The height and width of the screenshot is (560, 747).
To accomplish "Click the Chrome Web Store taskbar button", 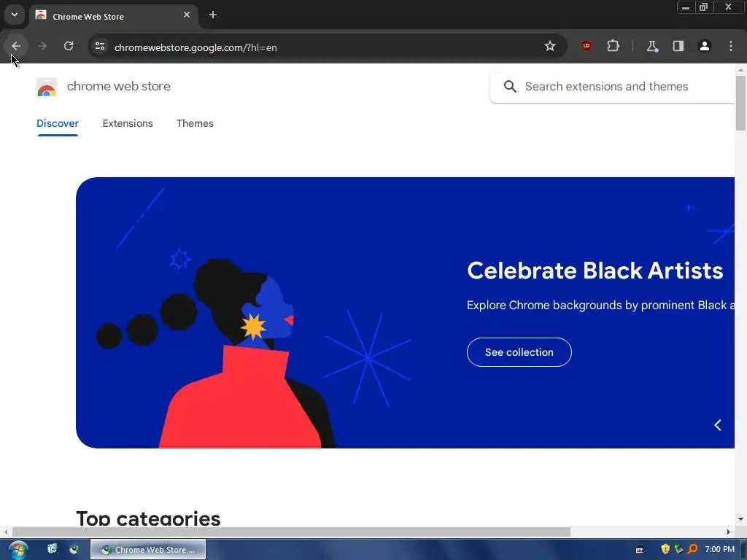I will pyautogui.click(x=148, y=550).
